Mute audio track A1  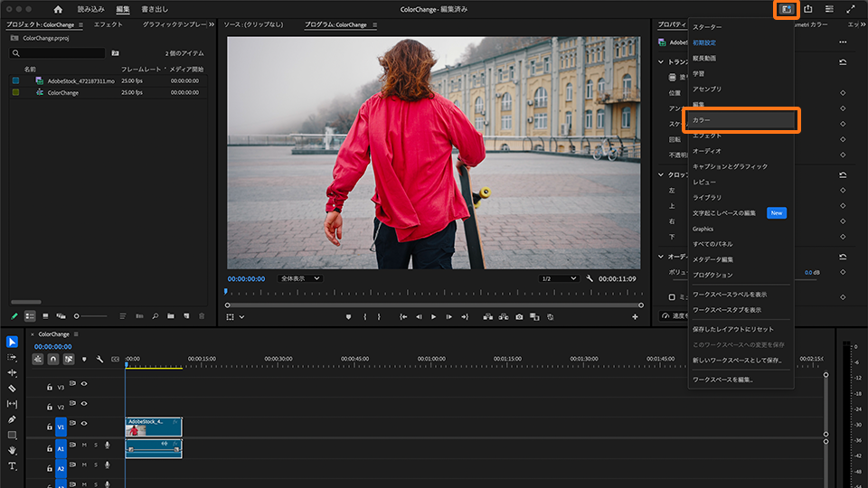[x=84, y=445]
